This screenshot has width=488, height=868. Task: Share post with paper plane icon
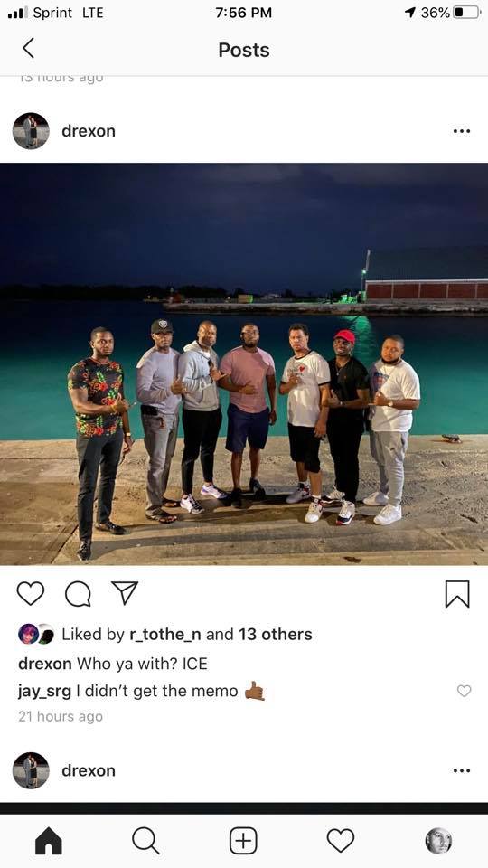(125, 593)
